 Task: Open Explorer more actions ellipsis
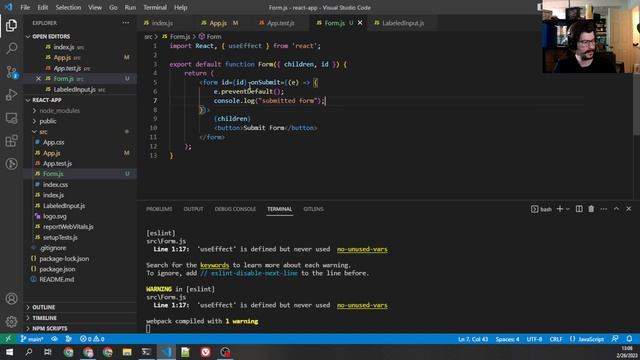(126, 23)
